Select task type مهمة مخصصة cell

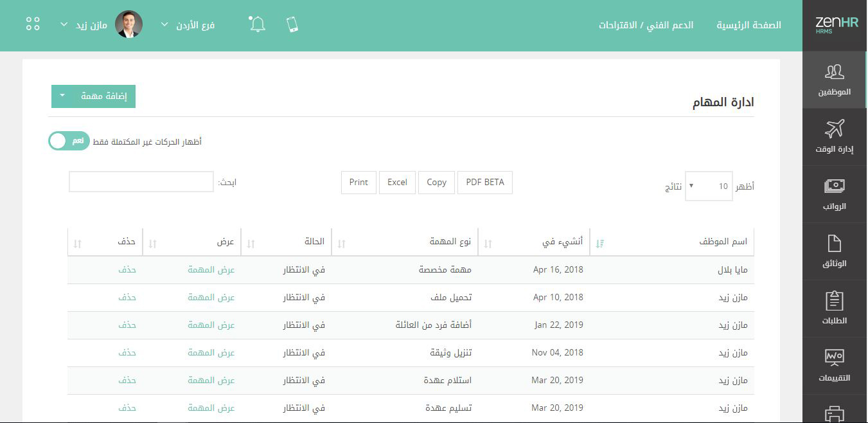click(445, 270)
